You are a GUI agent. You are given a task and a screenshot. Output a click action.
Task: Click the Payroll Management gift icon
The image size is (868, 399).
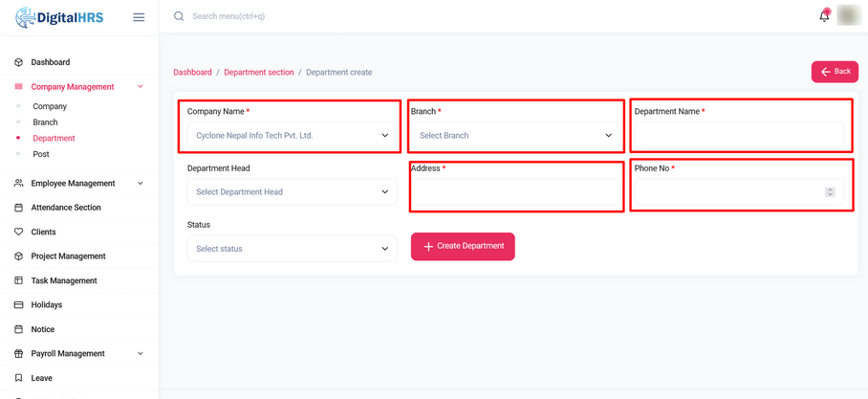[x=18, y=354]
